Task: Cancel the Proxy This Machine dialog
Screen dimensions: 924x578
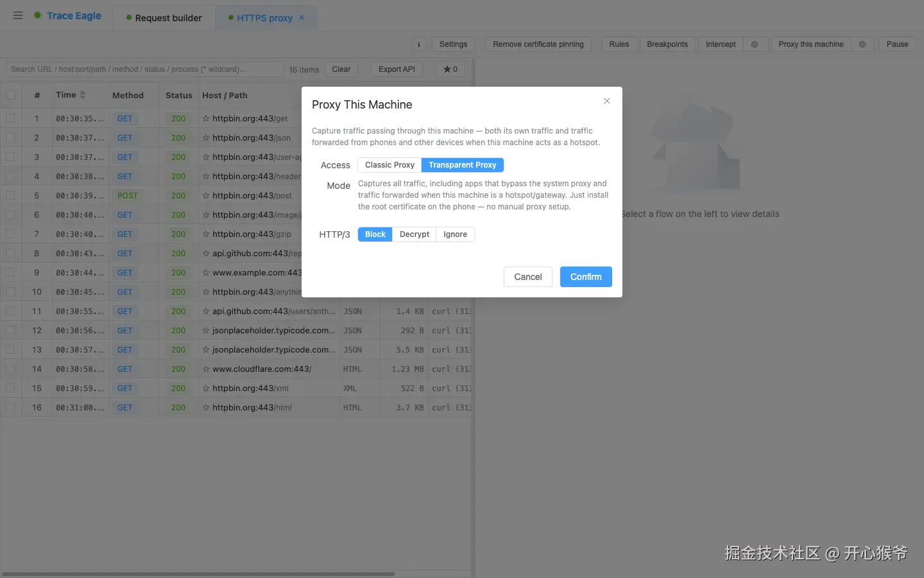Action: tap(528, 277)
